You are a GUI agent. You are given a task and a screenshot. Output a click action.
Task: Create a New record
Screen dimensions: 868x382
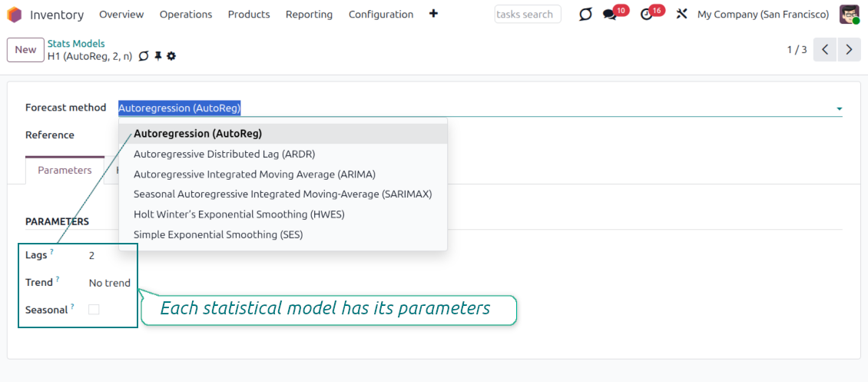[x=25, y=50]
